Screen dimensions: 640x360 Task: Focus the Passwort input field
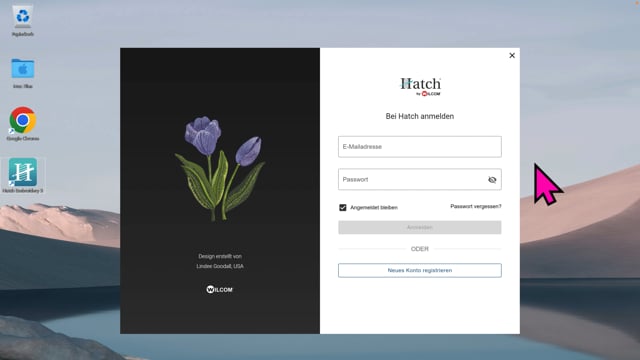coord(420,179)
